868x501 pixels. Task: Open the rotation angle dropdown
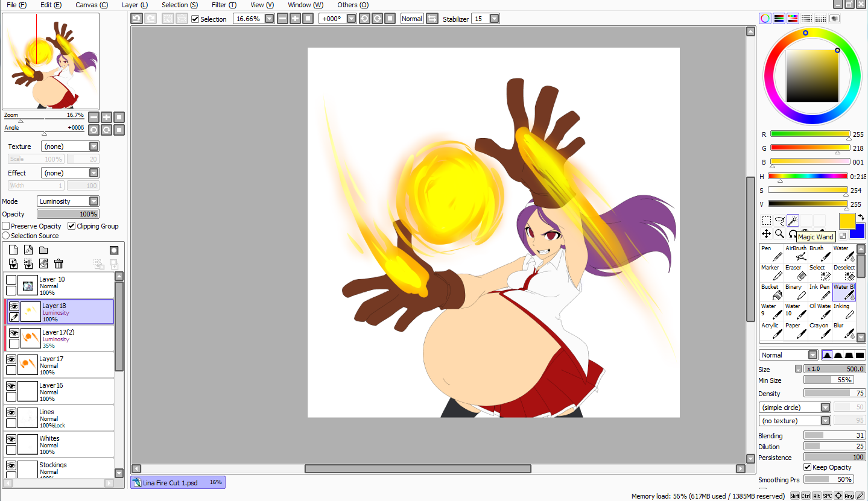[352, 19]
